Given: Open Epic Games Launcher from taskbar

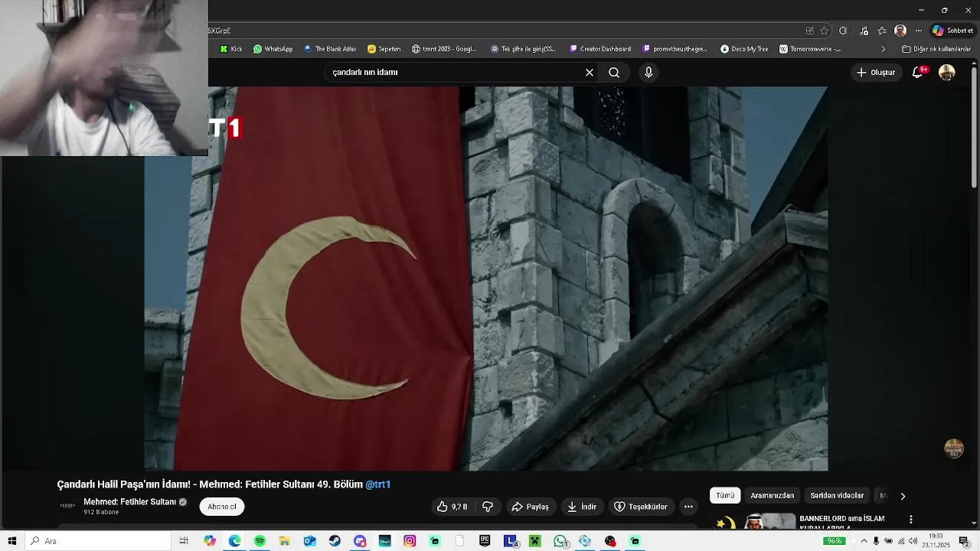Looking at the screenshot, I should [485, 541].
